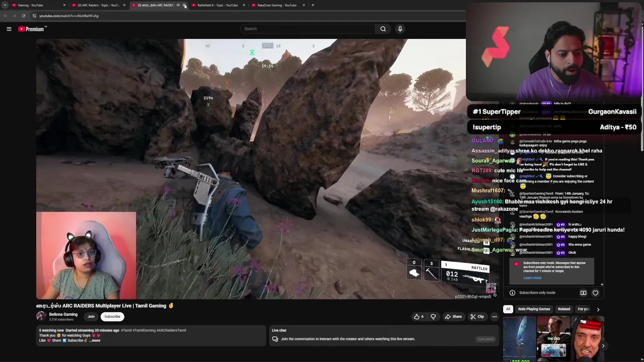Select the Related filter chip
Image resolution: width=644 pixels, height=362 pixels.
click(x=564, y=309)
